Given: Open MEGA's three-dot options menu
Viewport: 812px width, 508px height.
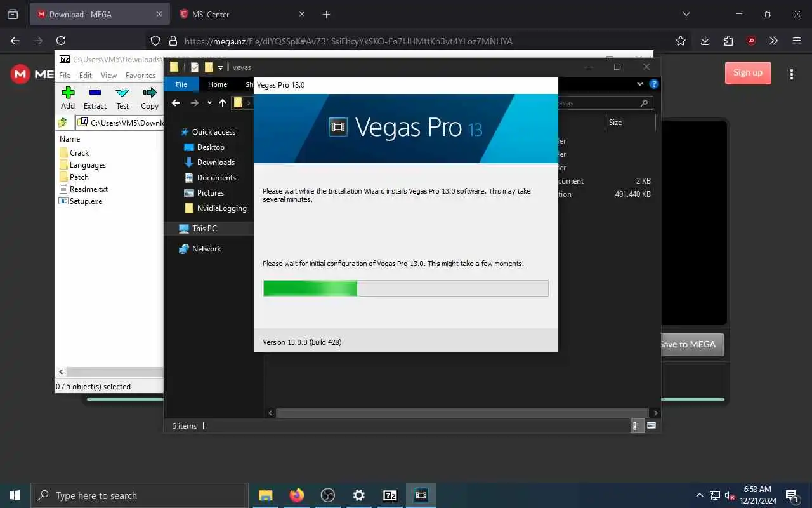Looking at the screenshot, I should [x=792, y=74].
